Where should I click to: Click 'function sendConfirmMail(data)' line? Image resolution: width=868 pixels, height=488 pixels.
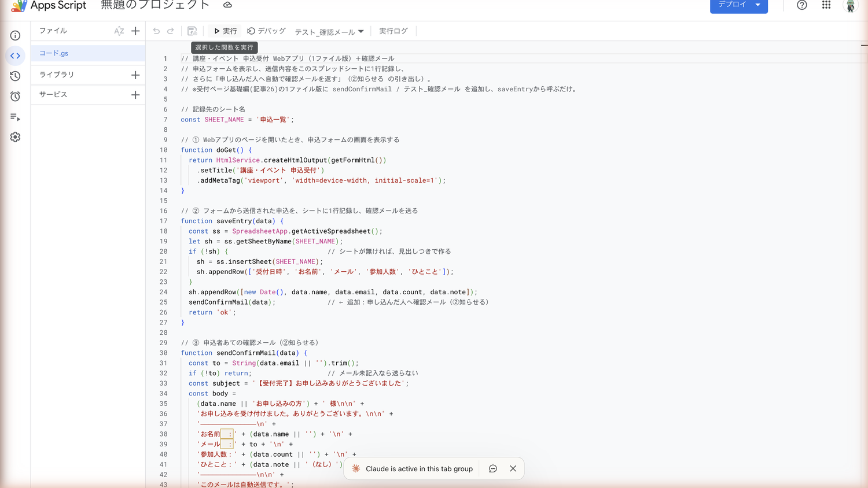(244, 353)
